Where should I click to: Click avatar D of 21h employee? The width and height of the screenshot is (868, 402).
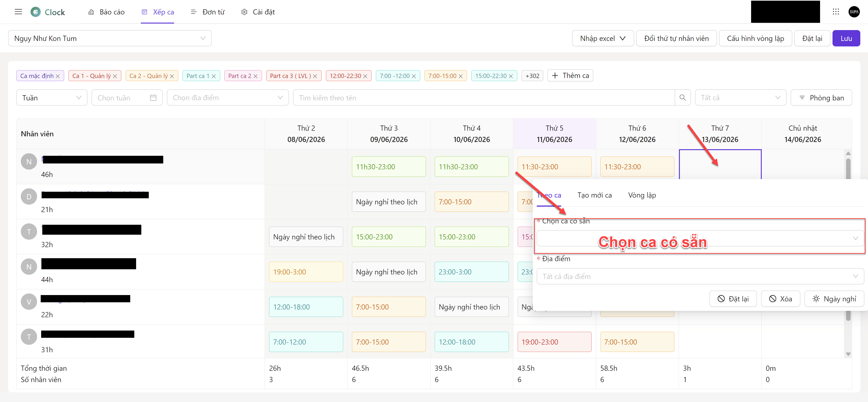29,197
